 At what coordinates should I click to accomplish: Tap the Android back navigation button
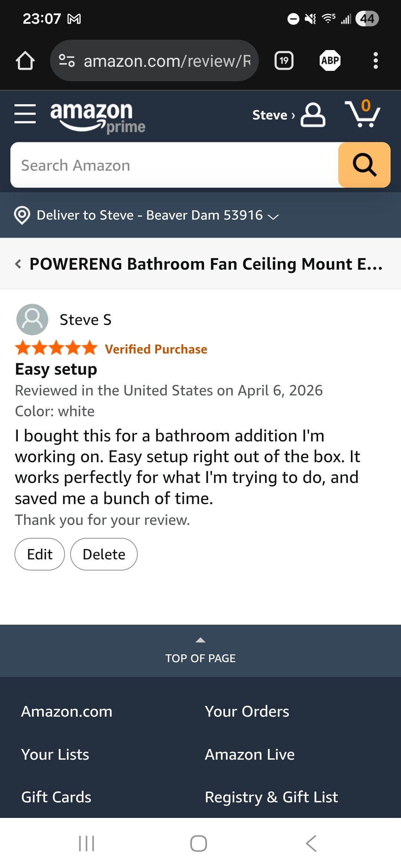(x=311, y=844)
